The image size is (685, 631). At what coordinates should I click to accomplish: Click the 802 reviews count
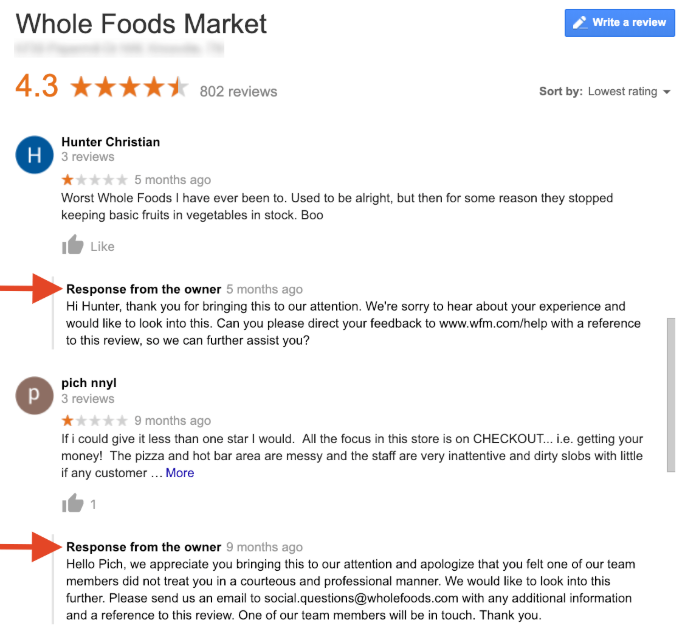238,91
